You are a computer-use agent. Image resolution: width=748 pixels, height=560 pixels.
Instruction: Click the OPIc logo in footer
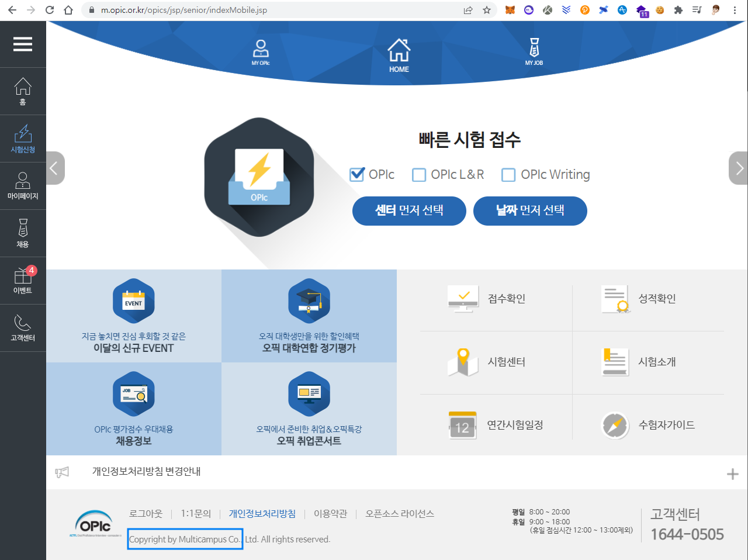tap(95, 523)
